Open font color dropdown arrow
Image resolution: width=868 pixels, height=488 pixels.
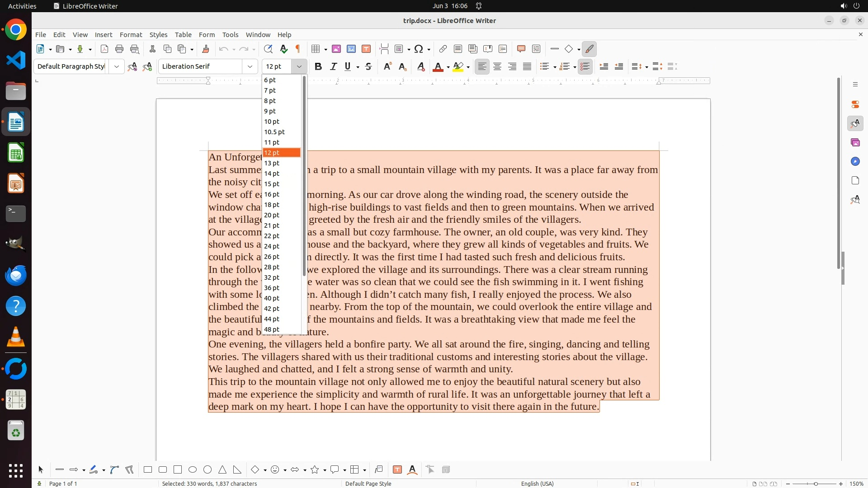[x=448, y=67]
